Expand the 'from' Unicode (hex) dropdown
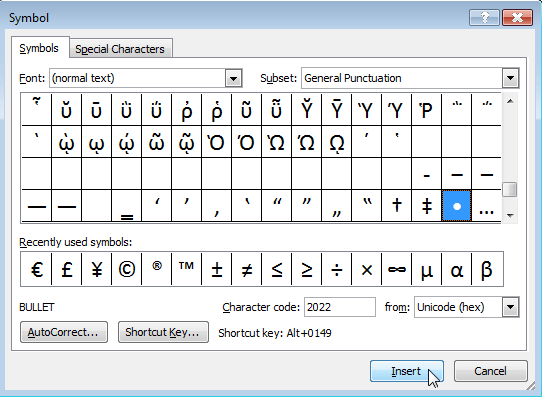The image size is (542, 397). [x=511, y=307]
